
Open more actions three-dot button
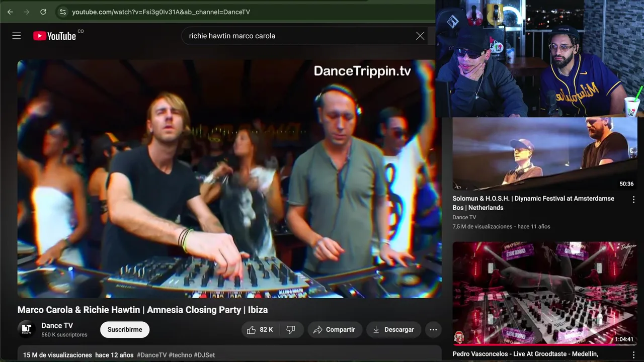tap(433, 329)
